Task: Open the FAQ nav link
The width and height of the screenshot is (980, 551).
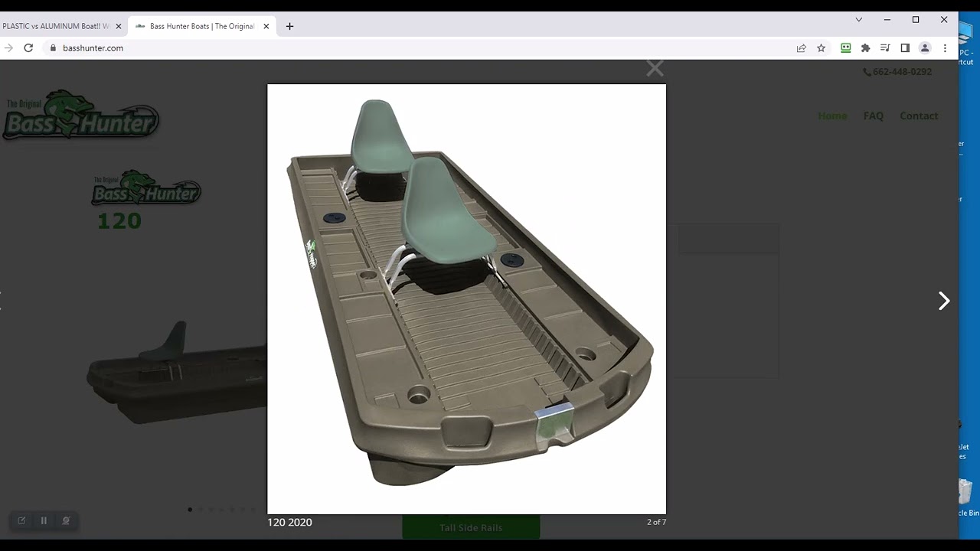Action: click(874, 116)
